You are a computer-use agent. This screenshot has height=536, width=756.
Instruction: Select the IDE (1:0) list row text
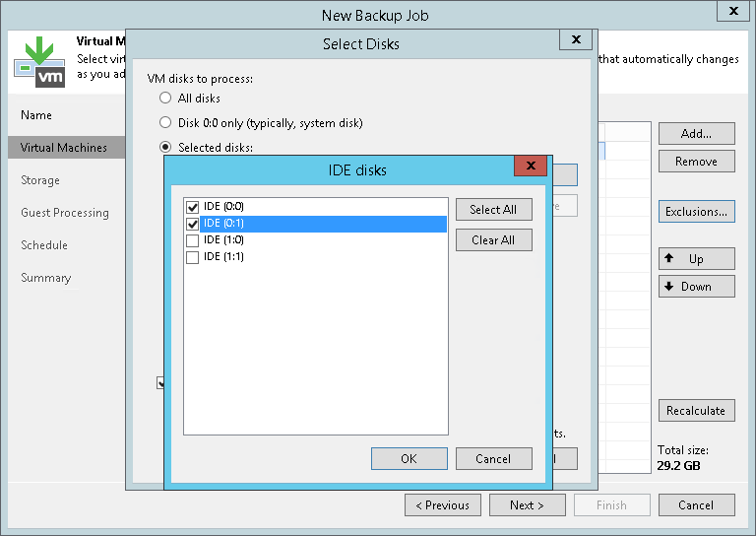point(223,239)
